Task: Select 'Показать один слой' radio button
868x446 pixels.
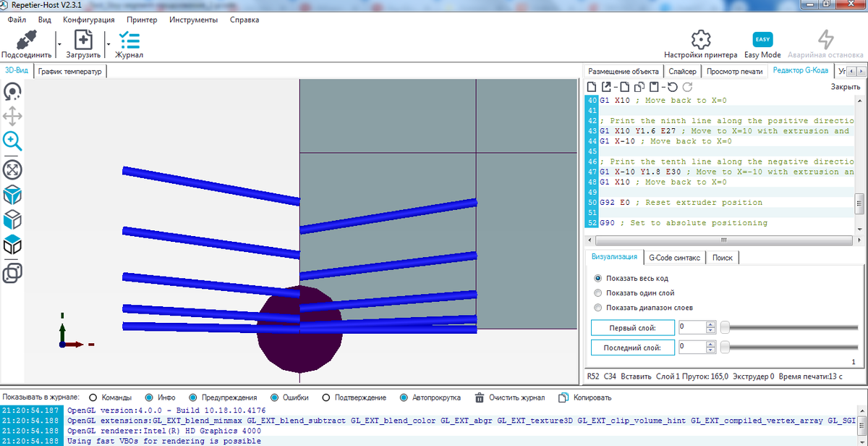Action: coord(597,293)
